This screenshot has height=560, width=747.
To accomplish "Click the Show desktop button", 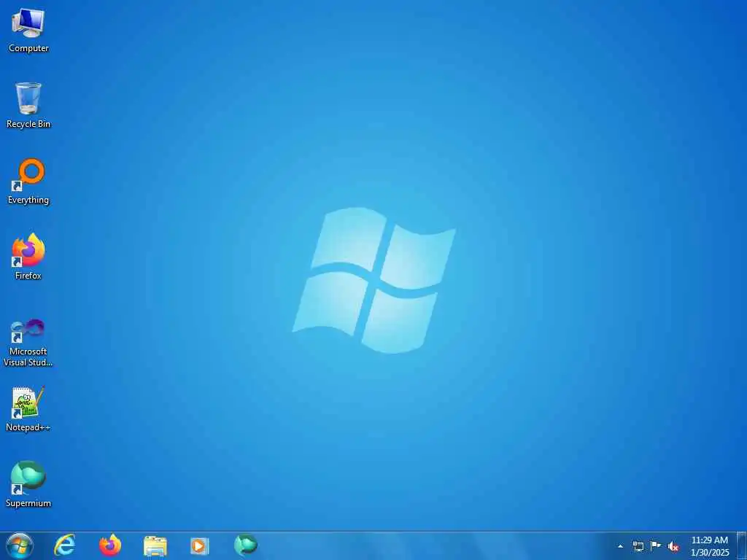I will [x=742, y=545].
